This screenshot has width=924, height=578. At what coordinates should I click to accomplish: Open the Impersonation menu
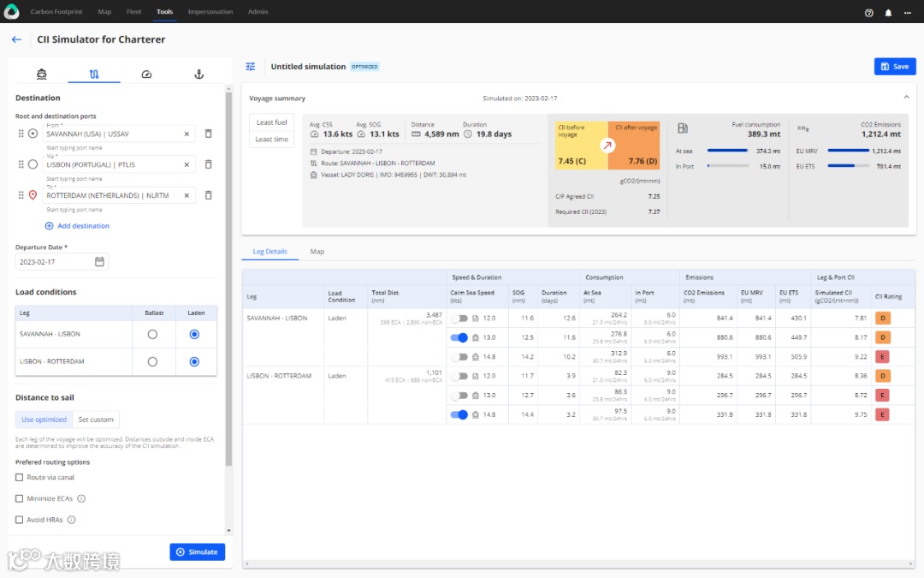pyautogui.click(x=210, y=12)
